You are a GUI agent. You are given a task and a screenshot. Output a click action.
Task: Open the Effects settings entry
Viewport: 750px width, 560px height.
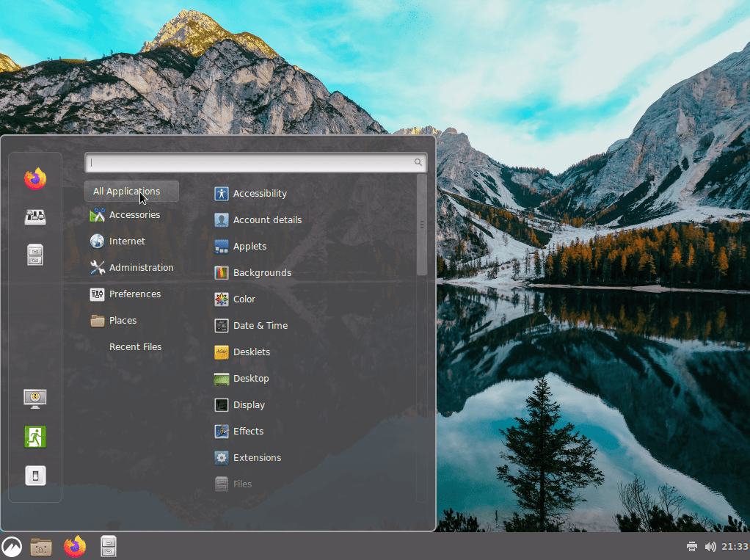pos(248,431)
